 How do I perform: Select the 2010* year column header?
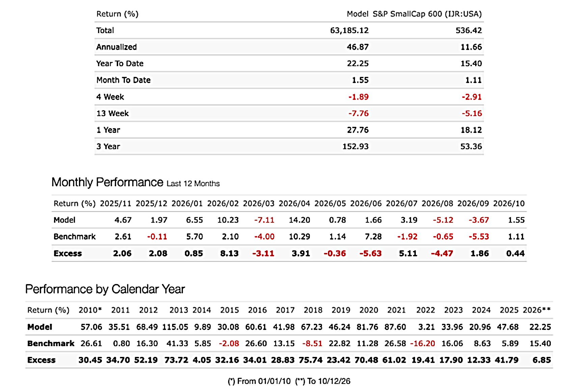pyautogui.click(x=90, y=310)
